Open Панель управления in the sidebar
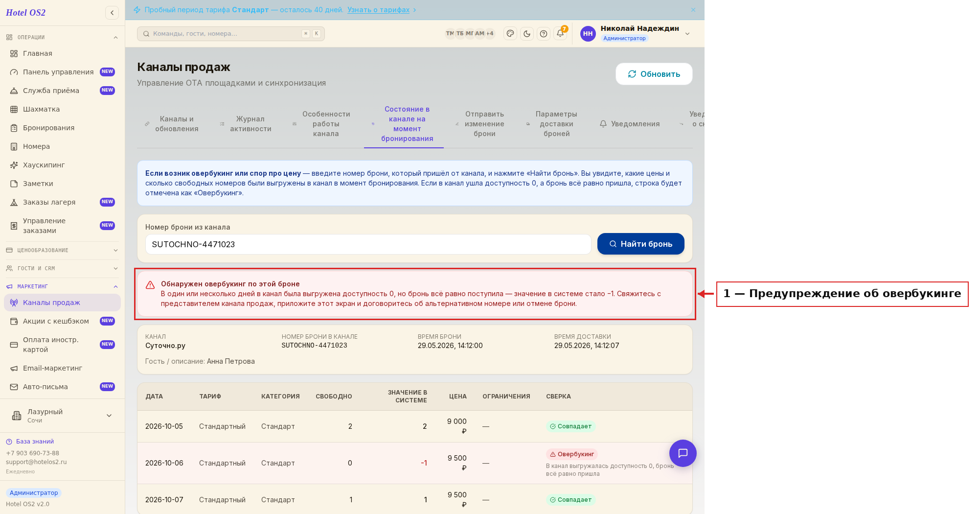980x514 pixels. click(x=62, y=72)
